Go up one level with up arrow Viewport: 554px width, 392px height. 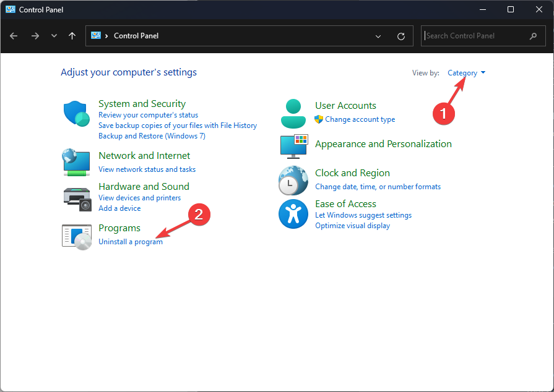(72, 36)
